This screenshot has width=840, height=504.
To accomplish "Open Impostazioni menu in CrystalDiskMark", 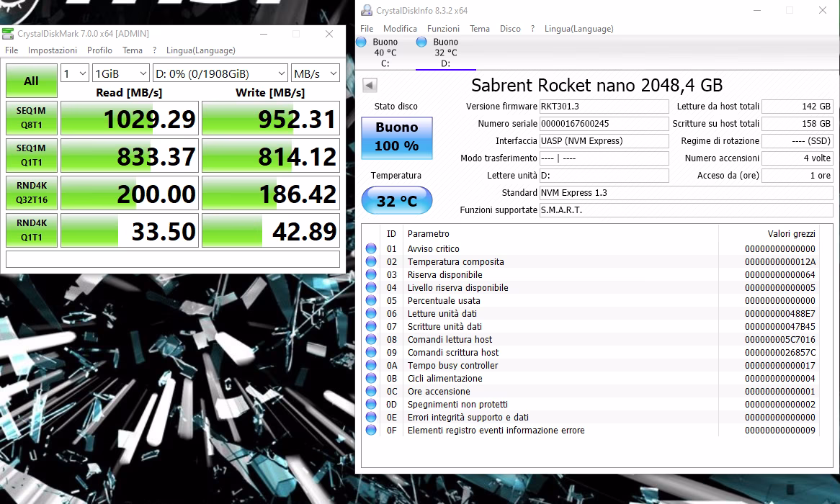I will [53, 50].
